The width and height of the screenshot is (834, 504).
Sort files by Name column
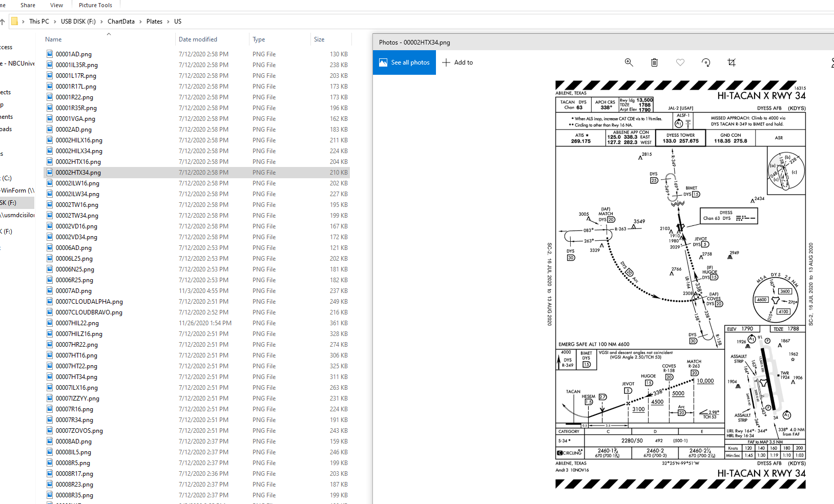[x=53, y=39]
